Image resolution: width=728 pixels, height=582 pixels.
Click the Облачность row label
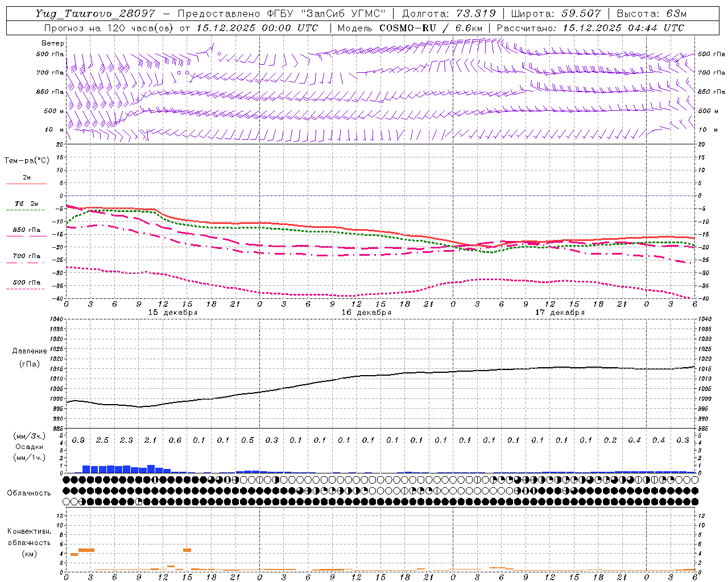click(29, 493)
